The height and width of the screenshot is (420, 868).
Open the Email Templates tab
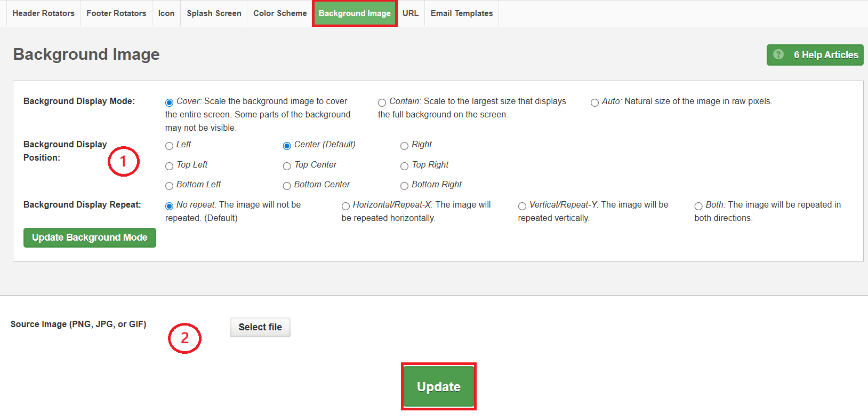click(x=462, y=13)
